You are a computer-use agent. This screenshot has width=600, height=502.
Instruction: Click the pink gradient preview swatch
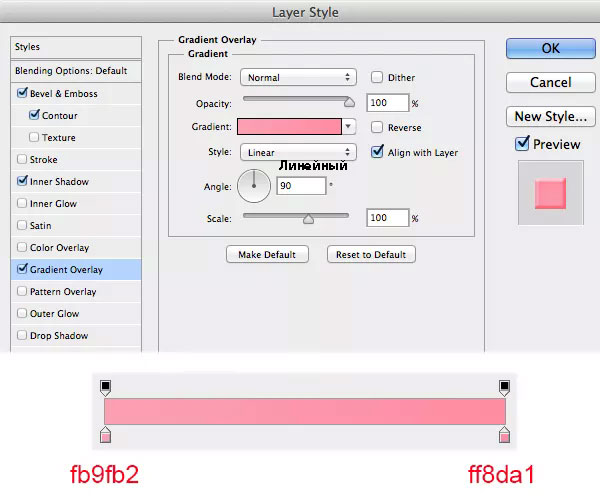tap(289, 126)
